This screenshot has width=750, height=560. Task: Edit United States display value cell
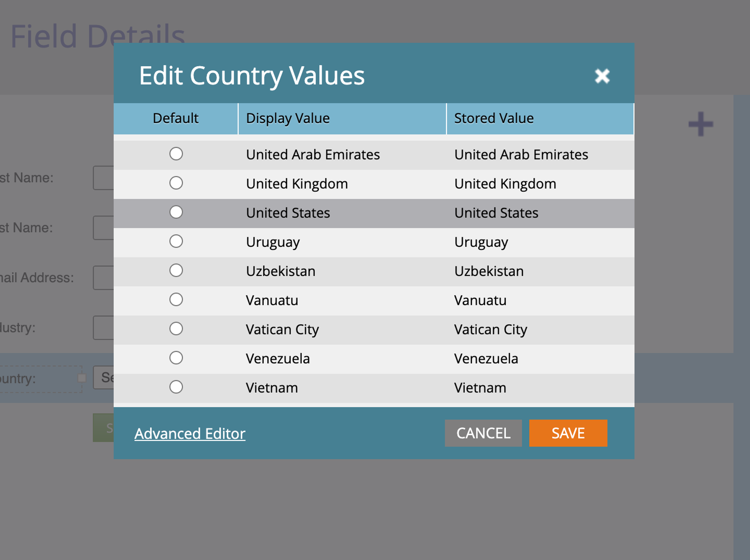tap(288, 213)
